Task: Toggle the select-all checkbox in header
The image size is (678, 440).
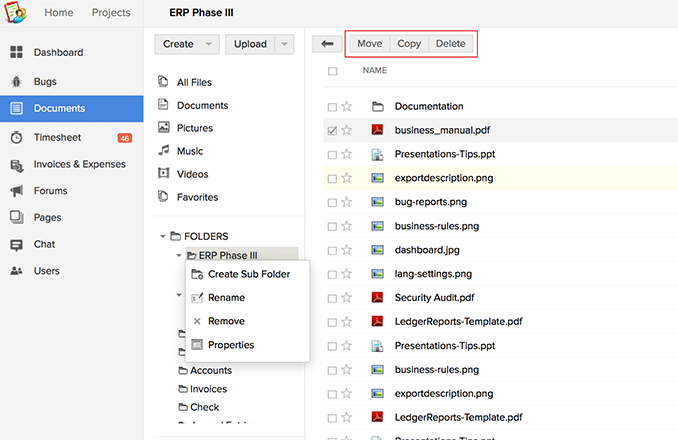Action: [332, 71]
